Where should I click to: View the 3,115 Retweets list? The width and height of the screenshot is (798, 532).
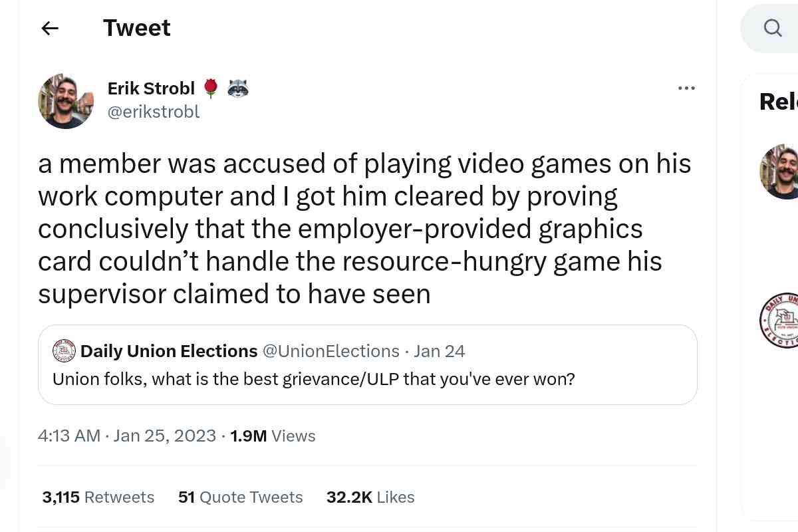coord(98,497)
